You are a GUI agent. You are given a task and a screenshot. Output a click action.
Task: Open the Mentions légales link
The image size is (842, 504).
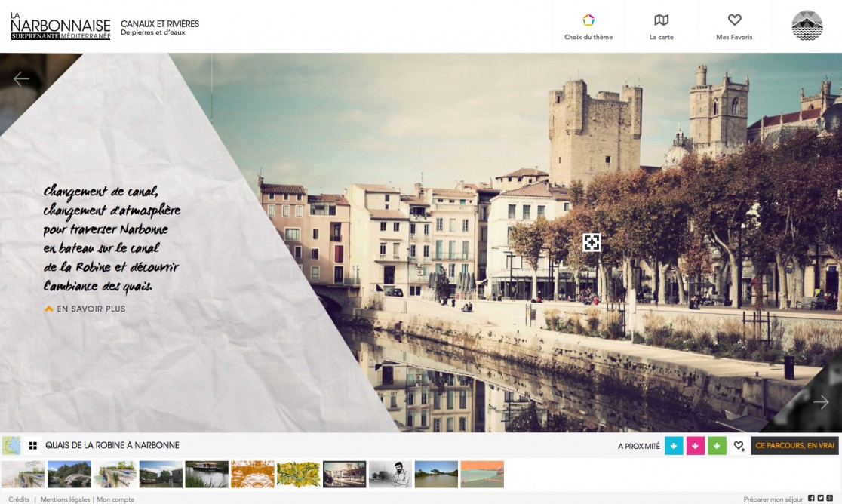pyautogui.click(x=66, y=499)
